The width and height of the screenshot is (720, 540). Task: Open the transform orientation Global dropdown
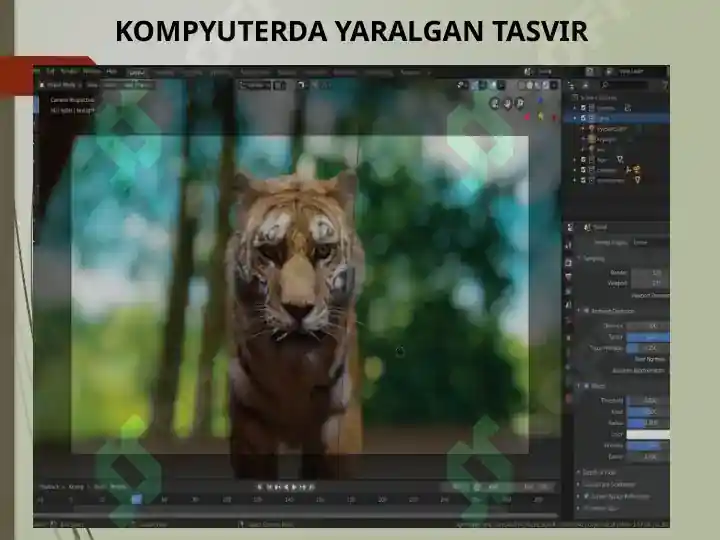coord(255,85)
